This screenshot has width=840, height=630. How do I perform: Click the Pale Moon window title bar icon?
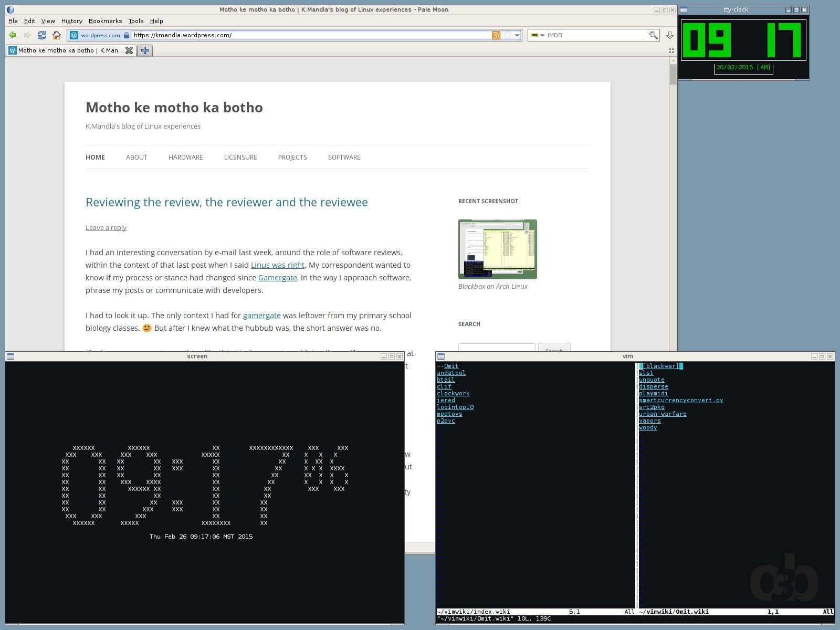[x=10, y=9]
